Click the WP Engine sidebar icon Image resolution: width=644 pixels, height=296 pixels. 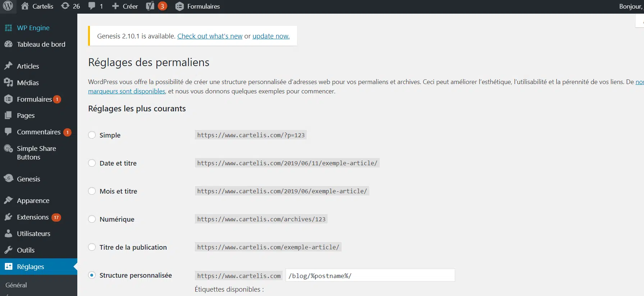click(9, 28)
